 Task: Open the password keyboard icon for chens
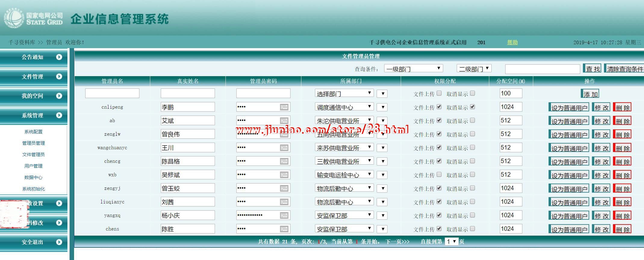(x=284, y=229)
